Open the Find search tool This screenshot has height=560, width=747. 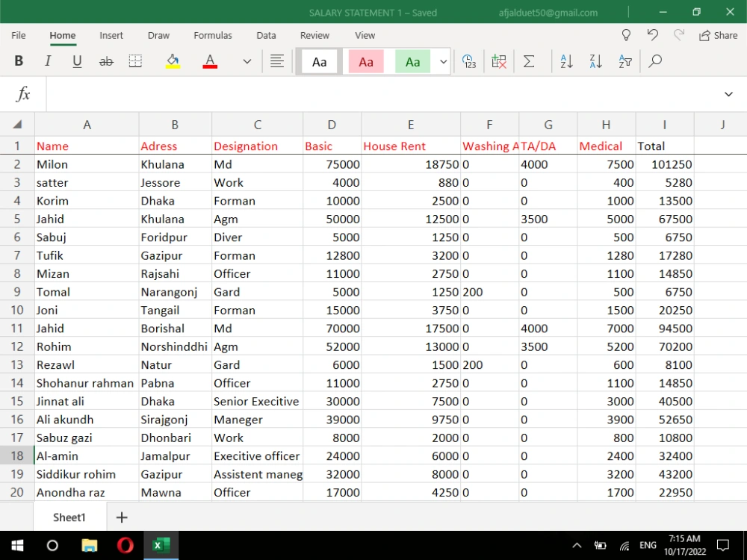pos(655,61)
